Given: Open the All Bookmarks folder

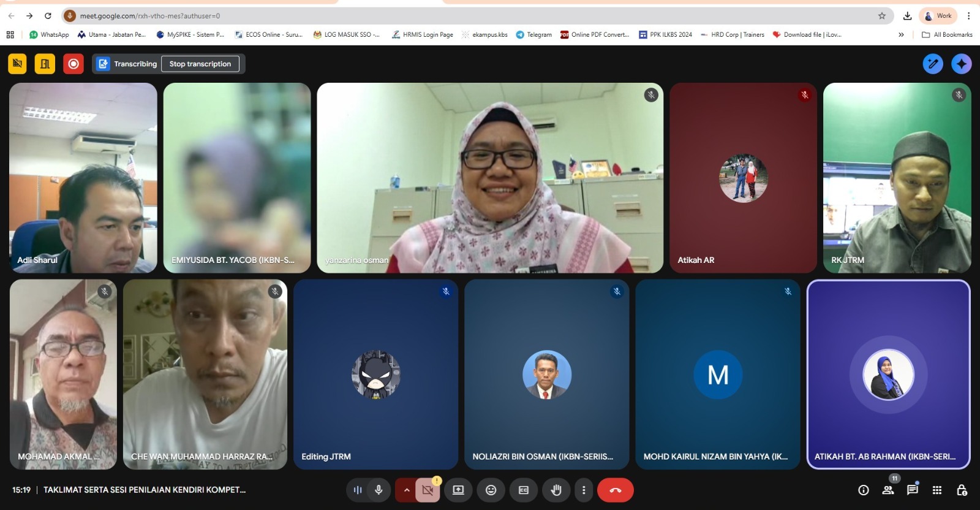Looking at the screenshot, I should [947, 35].
